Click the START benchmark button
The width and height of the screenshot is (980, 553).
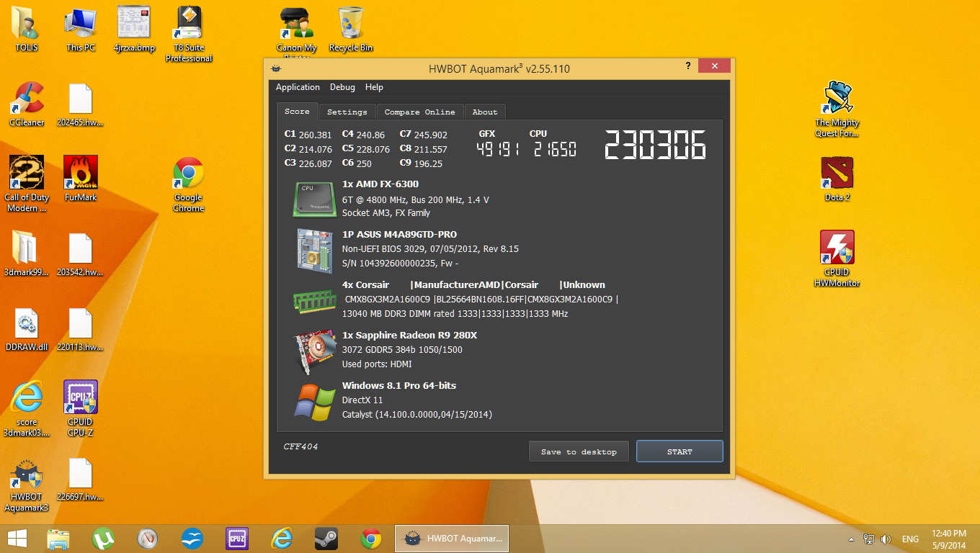(680, 451)
